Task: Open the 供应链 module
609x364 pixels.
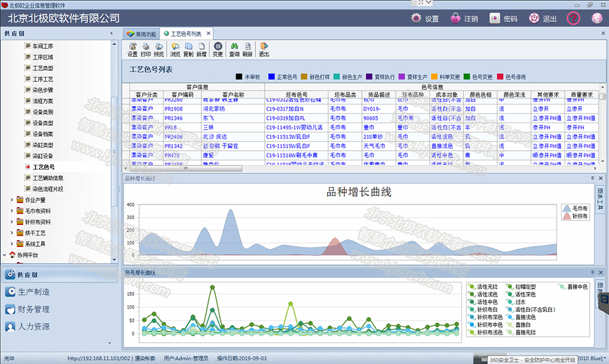Action: [x=59, y=275]
